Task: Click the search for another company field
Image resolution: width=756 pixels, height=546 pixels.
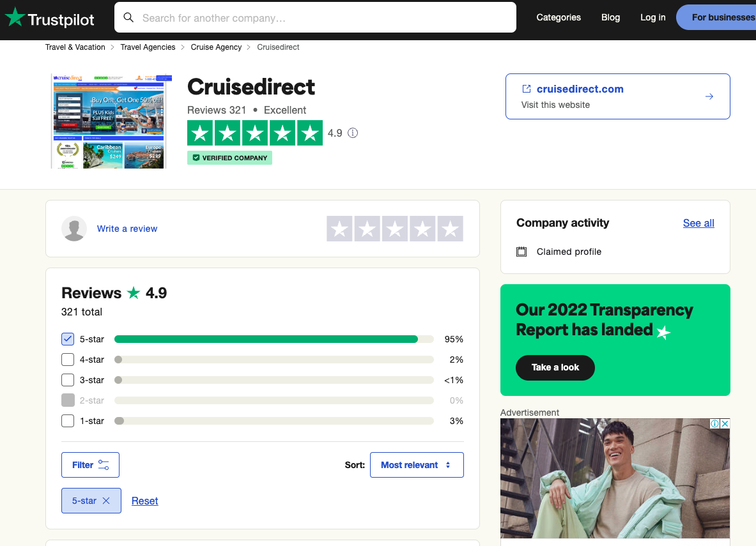Action: click(x=315, y=17)
